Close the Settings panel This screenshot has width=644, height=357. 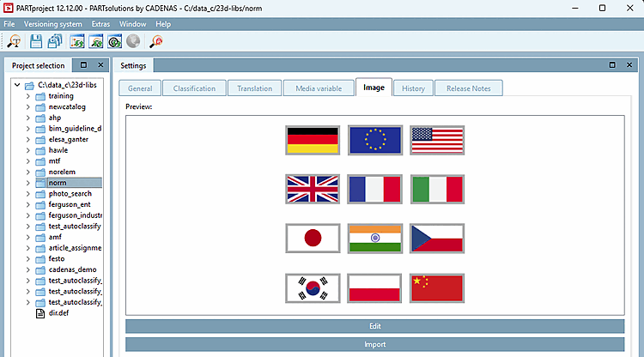point(629,65)
